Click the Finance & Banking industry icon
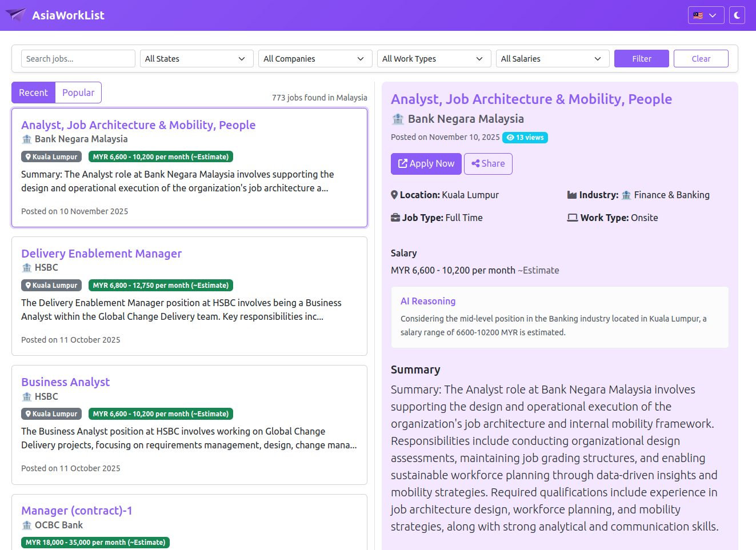Viewport: 756px width, 550px height. click(626, 195)
